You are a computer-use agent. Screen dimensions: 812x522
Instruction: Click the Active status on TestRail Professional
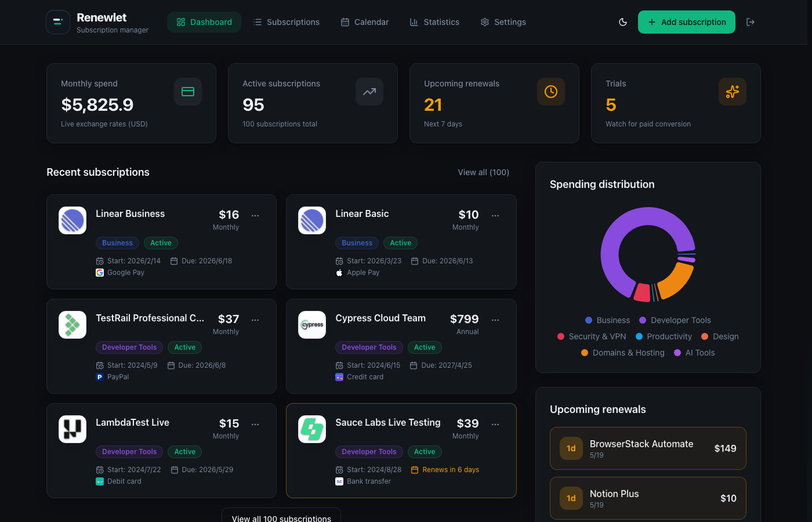[185, 347]
